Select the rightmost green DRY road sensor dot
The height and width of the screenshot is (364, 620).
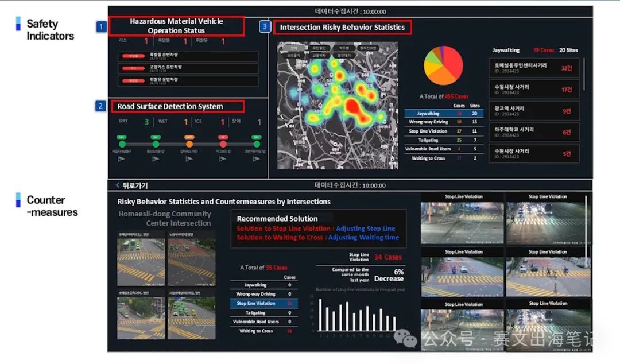coord(257,144)
